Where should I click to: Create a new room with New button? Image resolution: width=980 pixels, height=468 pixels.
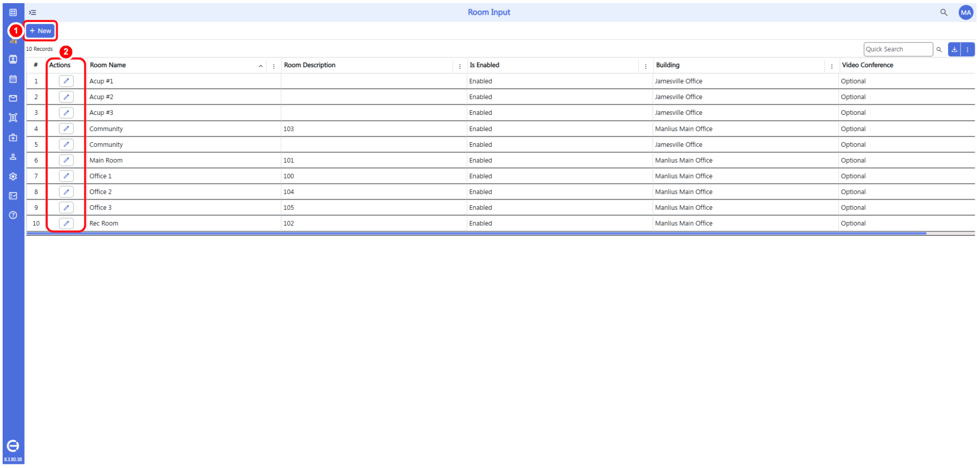pos(40,31)
